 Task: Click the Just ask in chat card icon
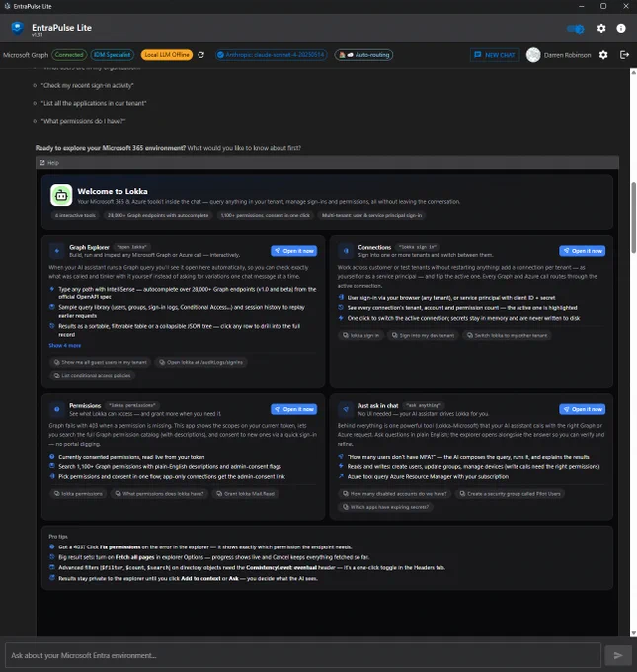click(x=346, y=409)
